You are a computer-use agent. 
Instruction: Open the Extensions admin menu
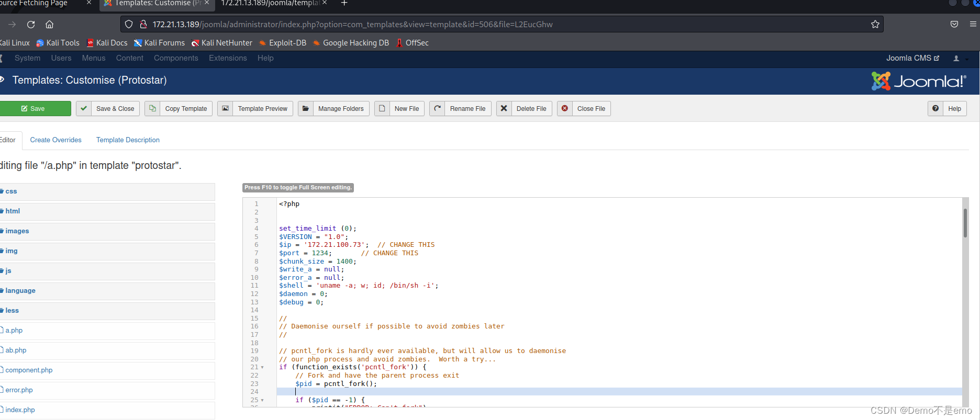pyautogui.click(x=228, y=58)
